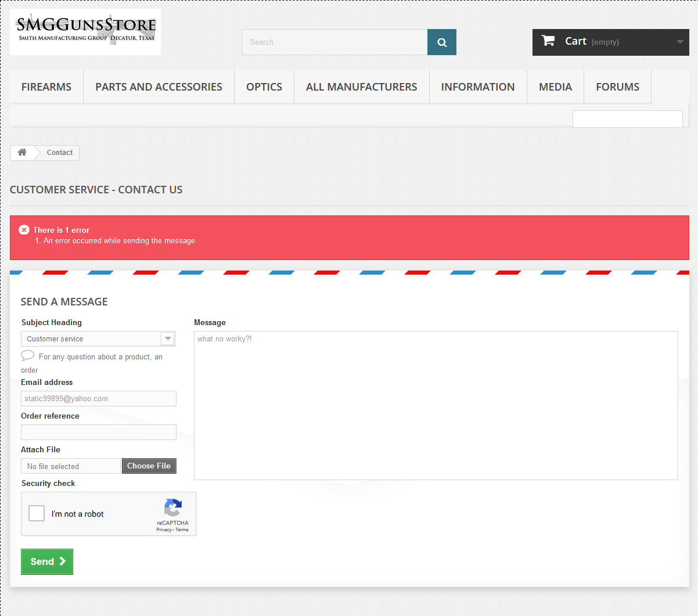The height and width of the screenshot is (616, 698).
Task: Click the empty box below the Forums menu
Action: [x=628, y=119]
